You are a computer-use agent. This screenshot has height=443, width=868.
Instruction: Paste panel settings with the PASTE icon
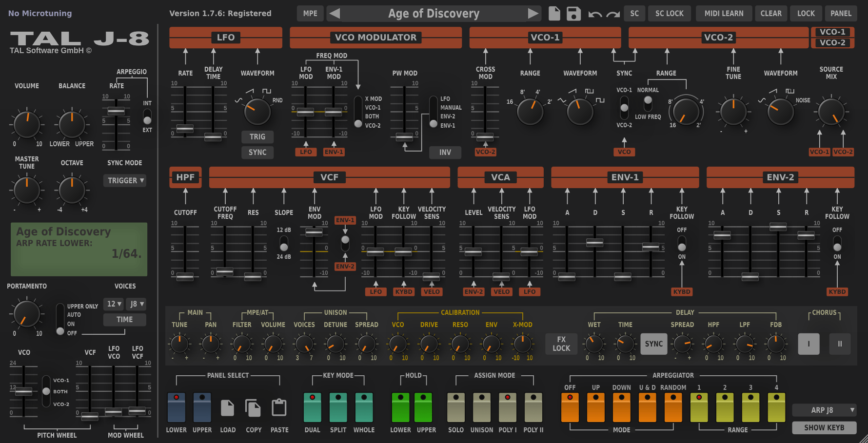(279, 407)
